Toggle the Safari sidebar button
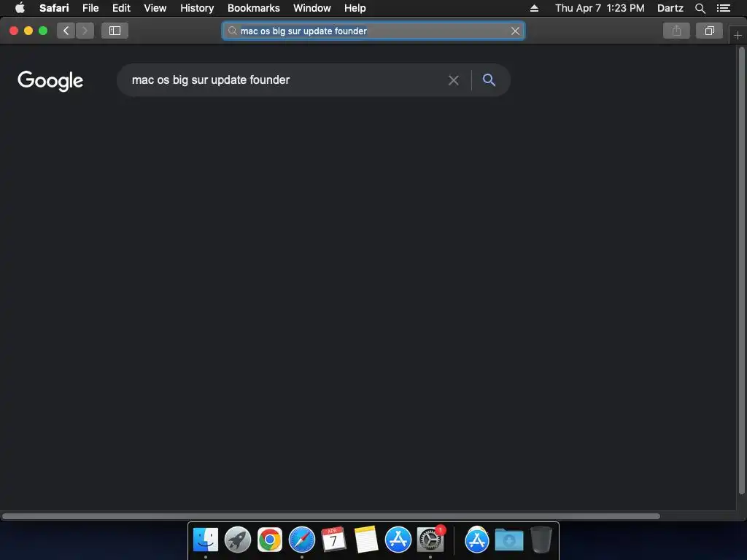The image size is (747, 560). coord(115,31)
